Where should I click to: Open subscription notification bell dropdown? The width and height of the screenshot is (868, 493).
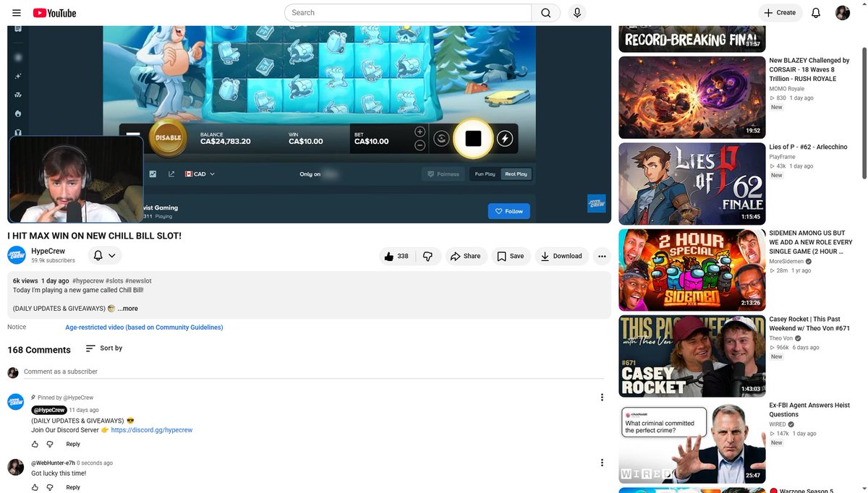coord(105,256)
